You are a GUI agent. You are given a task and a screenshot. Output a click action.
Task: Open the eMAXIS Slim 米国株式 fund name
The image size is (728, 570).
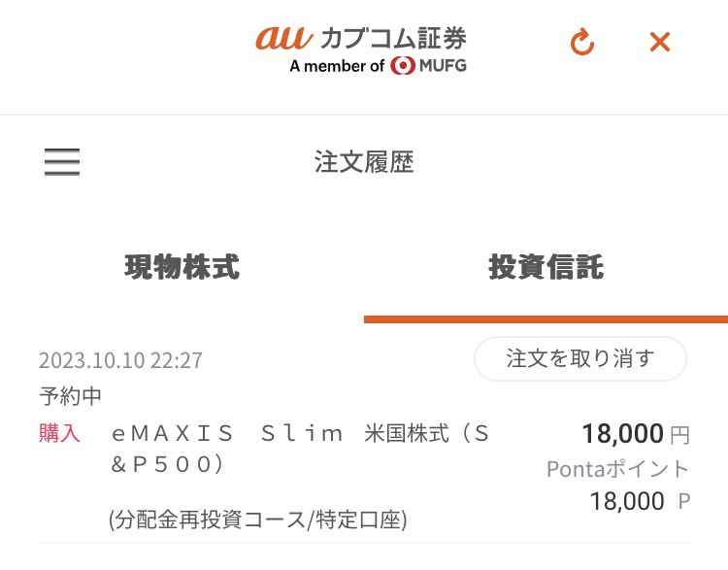point(300,449)
